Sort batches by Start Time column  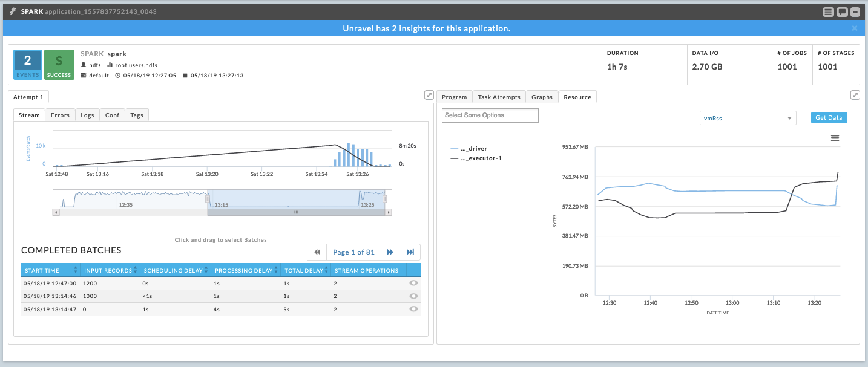tap(50, 270)
